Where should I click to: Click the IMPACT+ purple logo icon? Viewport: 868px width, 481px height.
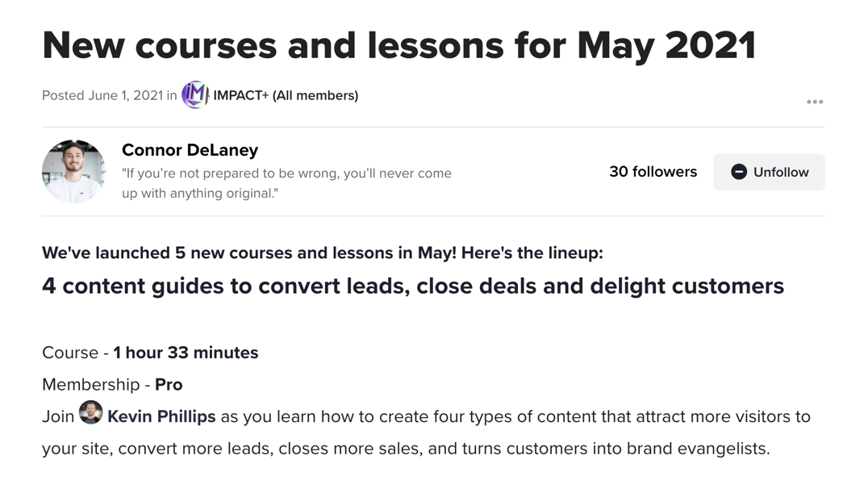pyautogui.click(x=194, y=95)
